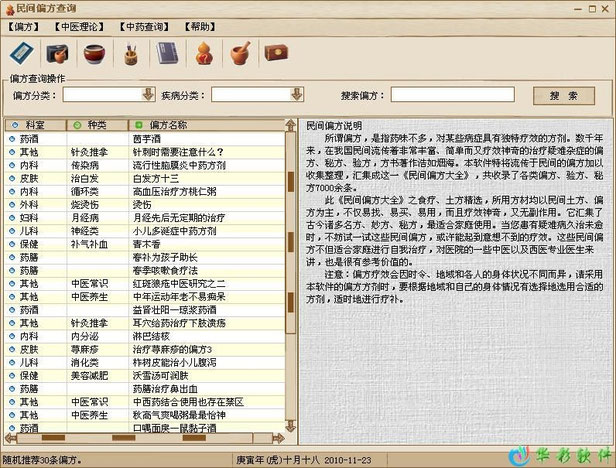
Task: Select the 烫伤 remedy row
Action: click(x=145, y=205)
